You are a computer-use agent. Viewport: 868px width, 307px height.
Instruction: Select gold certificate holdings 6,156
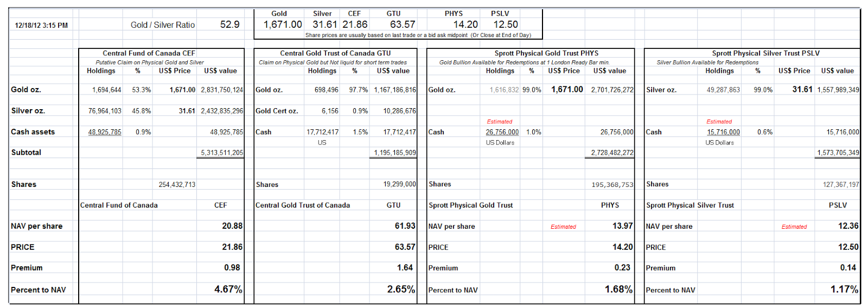pyautogui.click(x=330, y=111)
